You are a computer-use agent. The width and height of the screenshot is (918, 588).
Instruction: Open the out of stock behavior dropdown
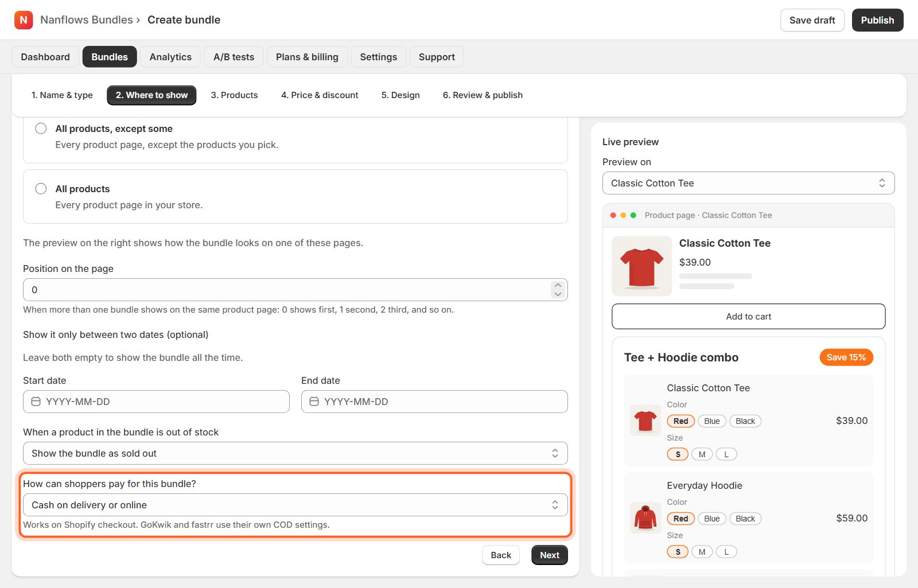click(295, 453)
